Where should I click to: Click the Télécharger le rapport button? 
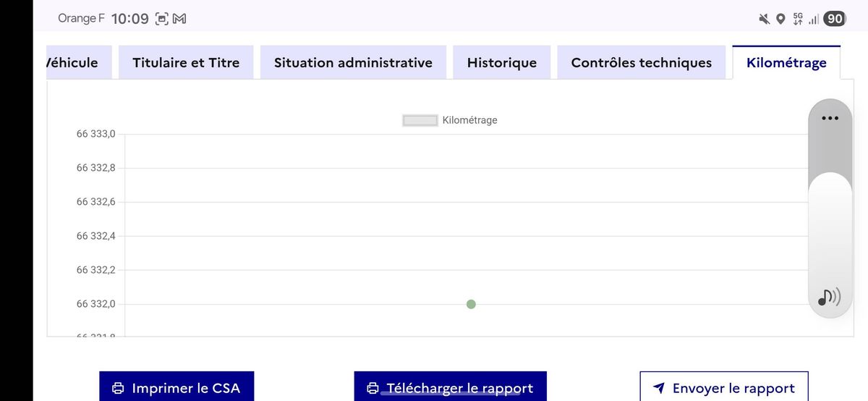(x=450, y=387)
